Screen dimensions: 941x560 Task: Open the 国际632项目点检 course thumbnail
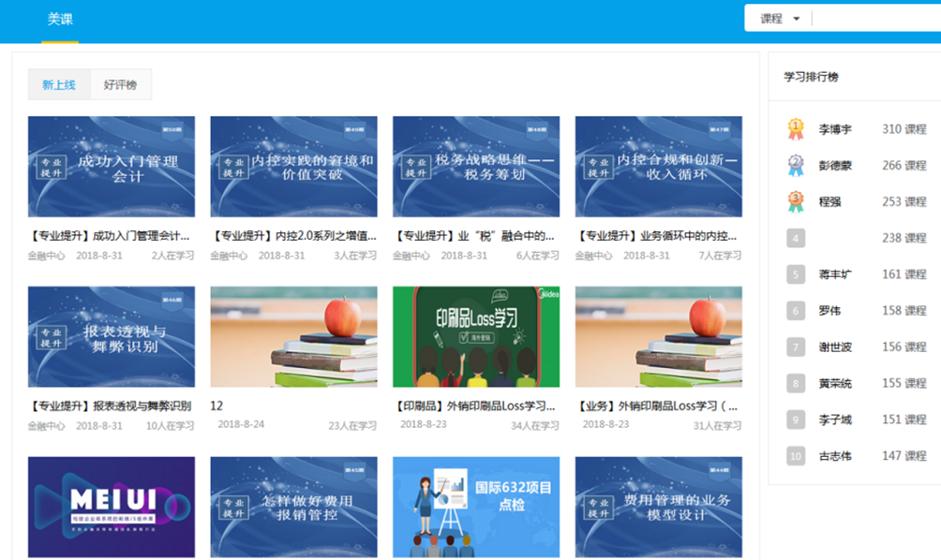476,508
